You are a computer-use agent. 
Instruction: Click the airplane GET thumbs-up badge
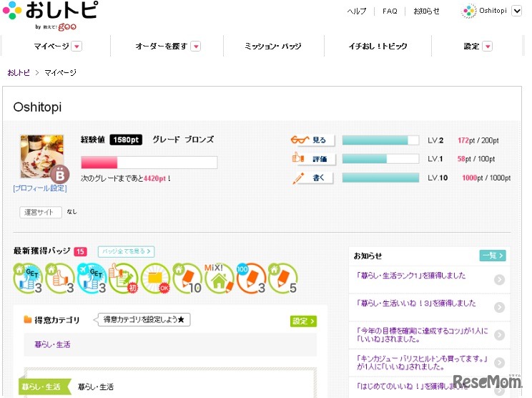[x=91, y=278]
